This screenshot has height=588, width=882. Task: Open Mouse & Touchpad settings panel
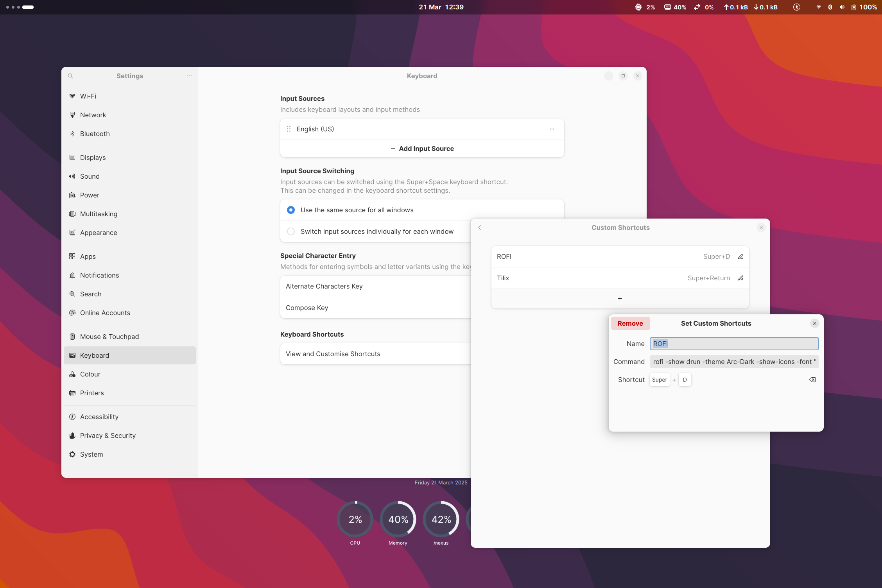point(130,337)
